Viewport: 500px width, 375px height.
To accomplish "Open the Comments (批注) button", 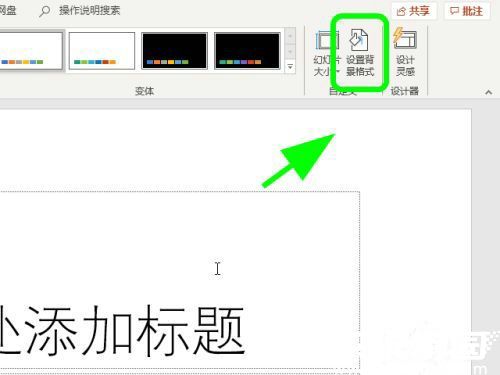I will (467, 11).
